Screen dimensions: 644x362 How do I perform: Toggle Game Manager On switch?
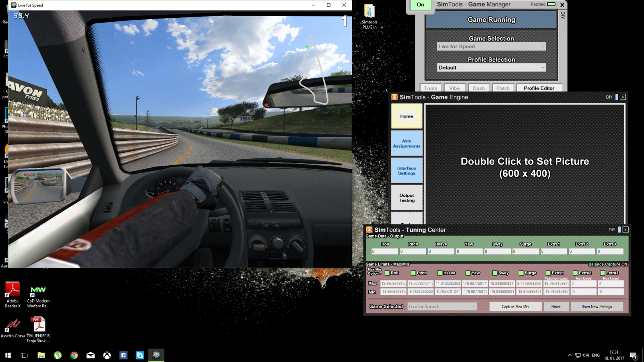(x=420, y=5)
